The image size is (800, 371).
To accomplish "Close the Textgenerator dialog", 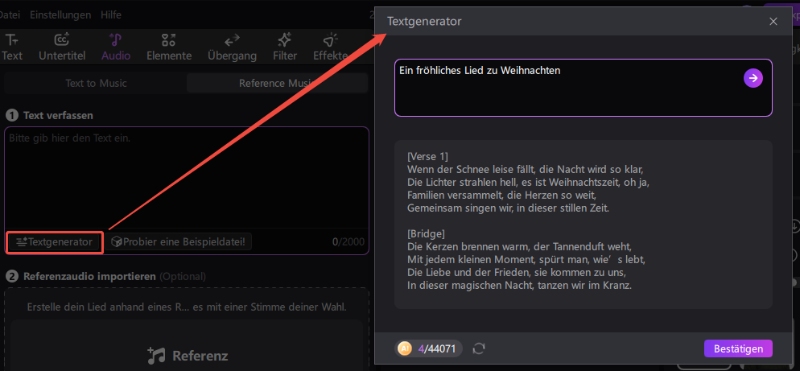I will (773, 21).
